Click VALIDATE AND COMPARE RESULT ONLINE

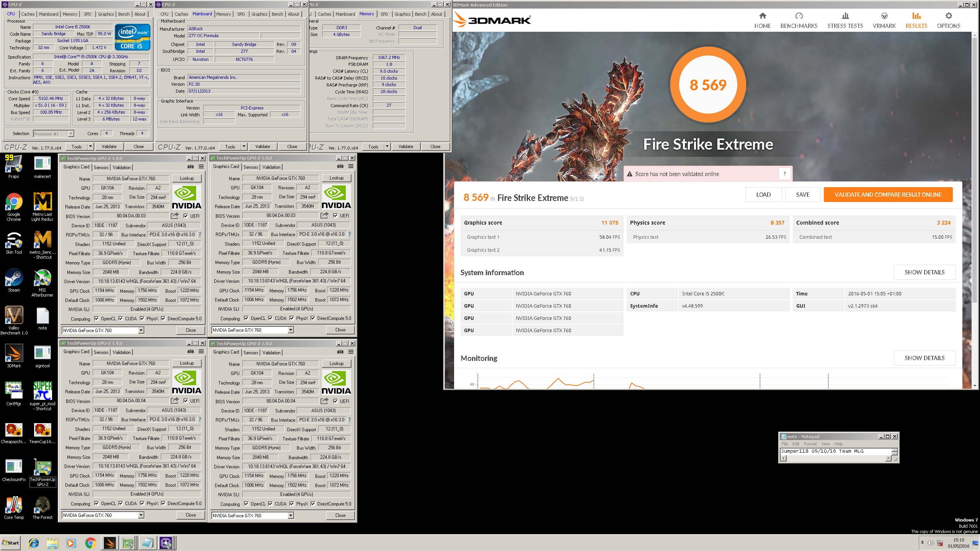click(x=888, y=195)
